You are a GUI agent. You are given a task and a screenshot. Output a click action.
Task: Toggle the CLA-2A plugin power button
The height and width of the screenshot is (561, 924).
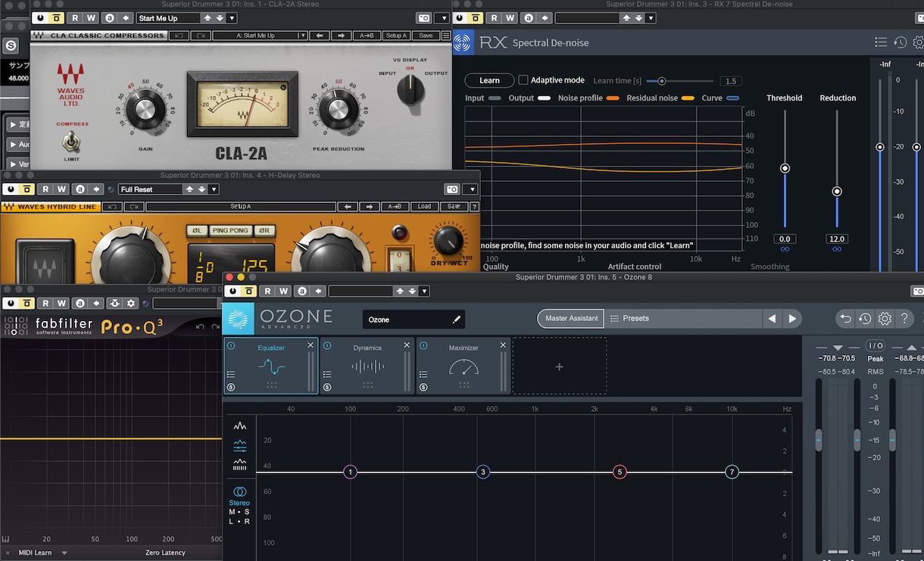(39, 18)
